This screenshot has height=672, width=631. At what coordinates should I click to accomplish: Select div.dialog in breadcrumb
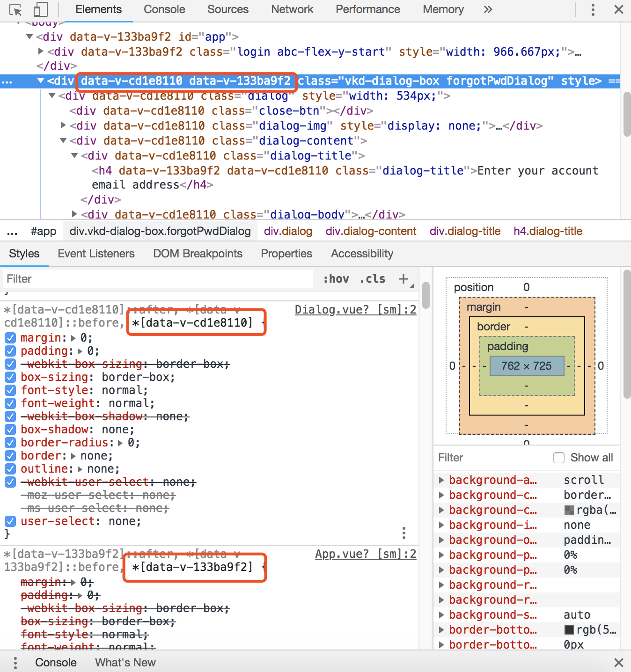click(x=288, y=231)
